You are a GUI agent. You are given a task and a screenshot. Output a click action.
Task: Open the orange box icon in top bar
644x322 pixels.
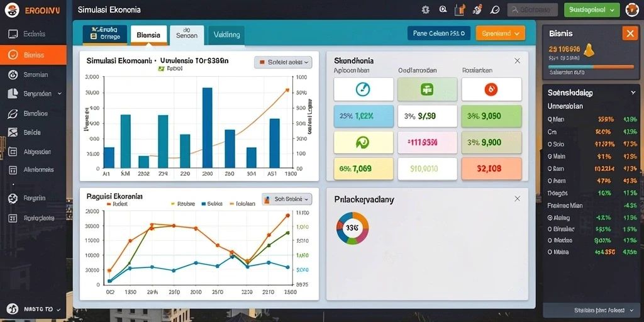coord(460,9)
